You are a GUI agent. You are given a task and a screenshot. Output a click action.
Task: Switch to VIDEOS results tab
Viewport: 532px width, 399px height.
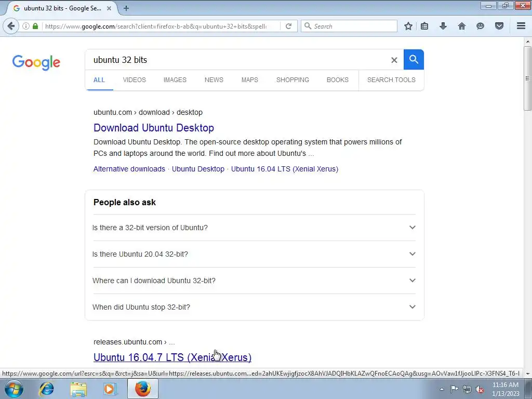click(135, 79)
